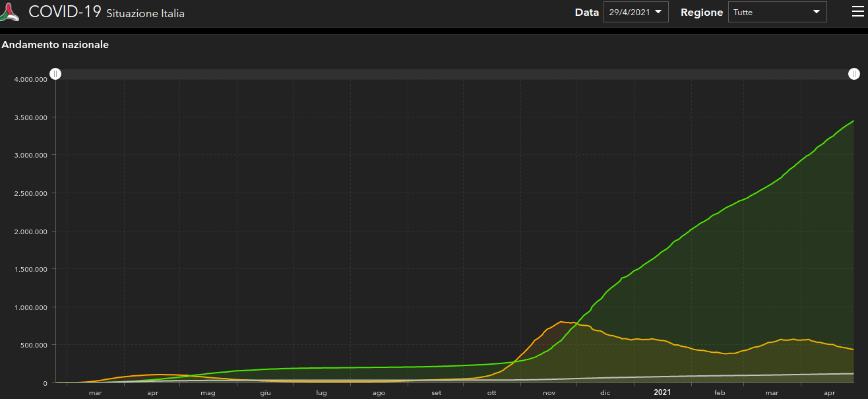Click the feb label on the time axis
The width and height of the screenshot is (868, 399).
pos(718,392)
